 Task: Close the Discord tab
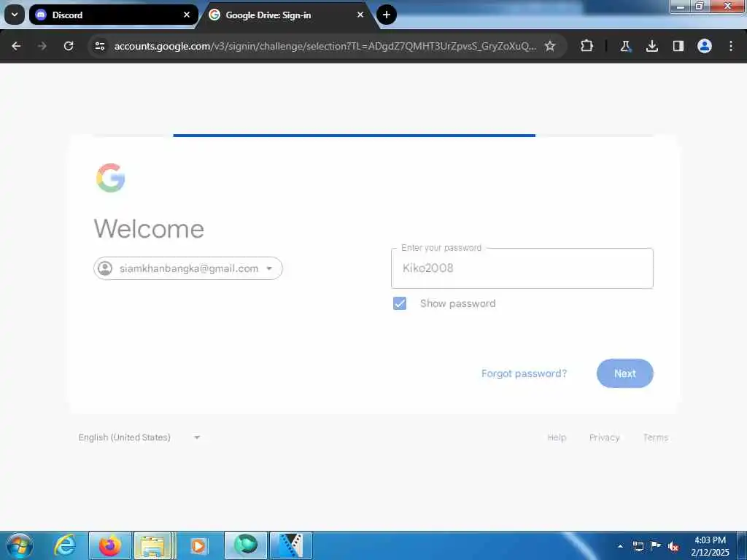(187, 15)
